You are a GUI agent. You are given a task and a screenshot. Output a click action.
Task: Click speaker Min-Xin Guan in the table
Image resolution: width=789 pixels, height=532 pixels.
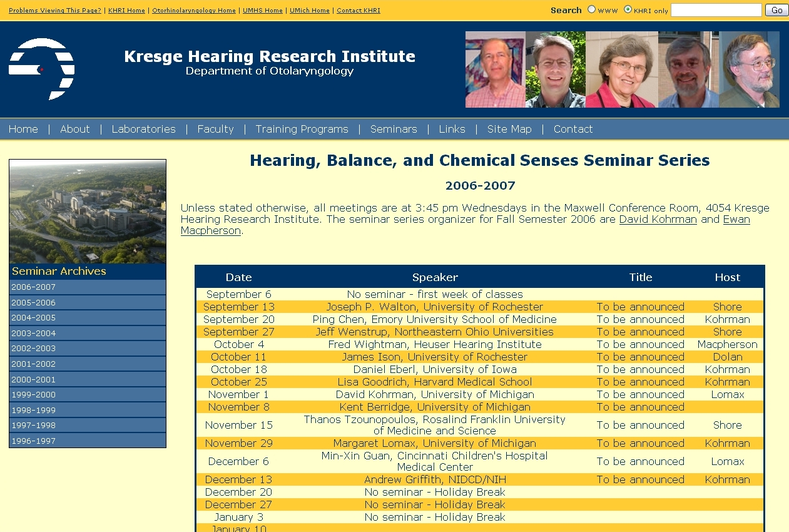pyautogui.click(x=435, y=461)
